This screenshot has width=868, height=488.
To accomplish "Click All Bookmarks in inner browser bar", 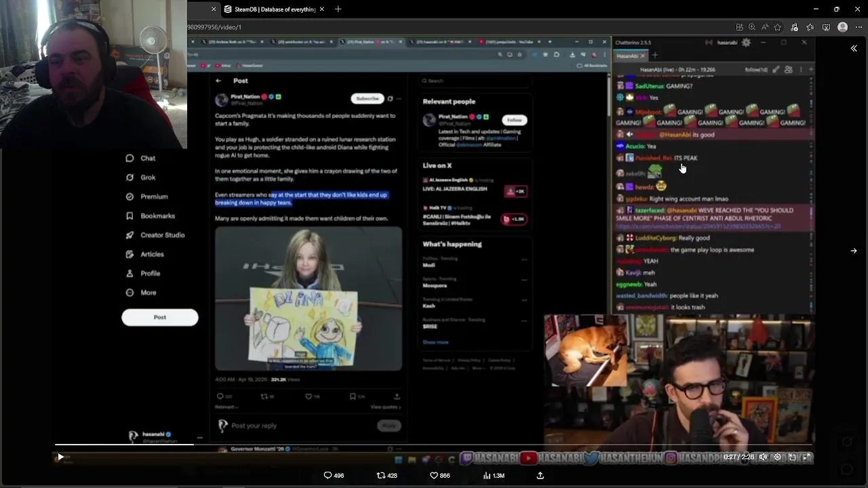I will (x=591, y=66).
